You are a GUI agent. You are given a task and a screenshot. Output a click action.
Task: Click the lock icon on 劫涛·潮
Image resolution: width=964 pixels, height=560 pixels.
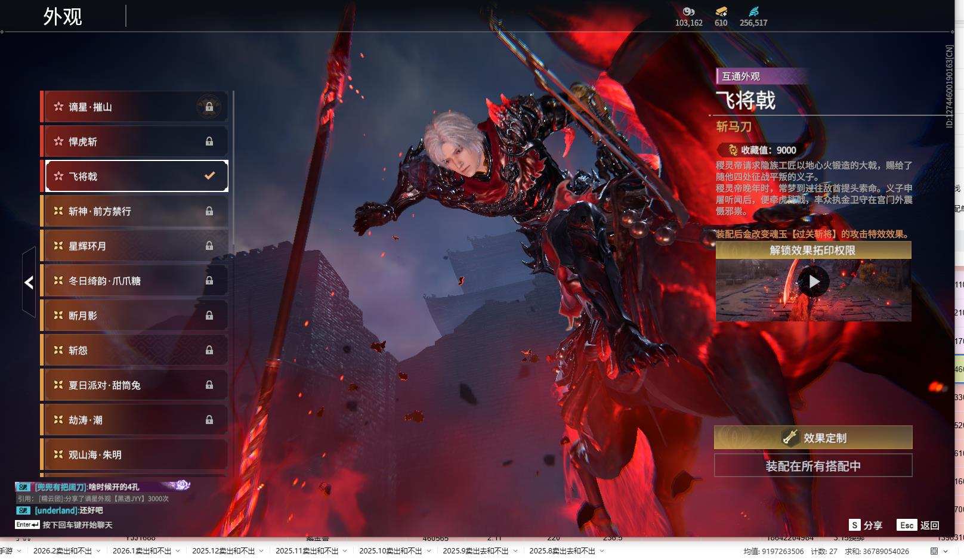(209, 420)
